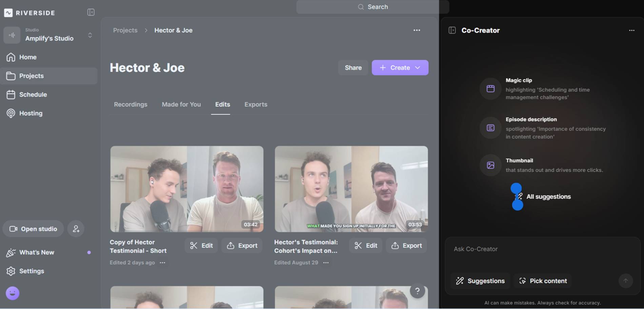
Task: Click the Episode description suggestion icon
Action: 490,128
